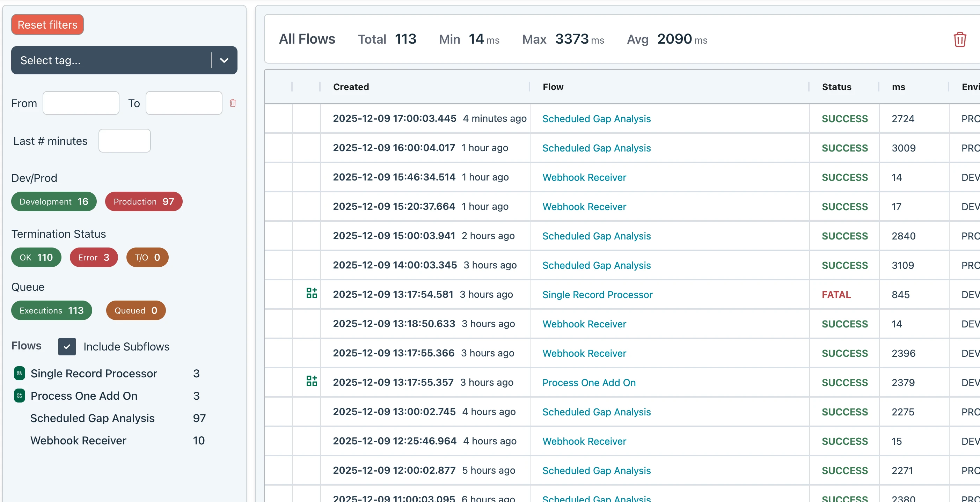
Task: Select Scheduled Gap Analysis in Flows list
Action: [93, 418]
